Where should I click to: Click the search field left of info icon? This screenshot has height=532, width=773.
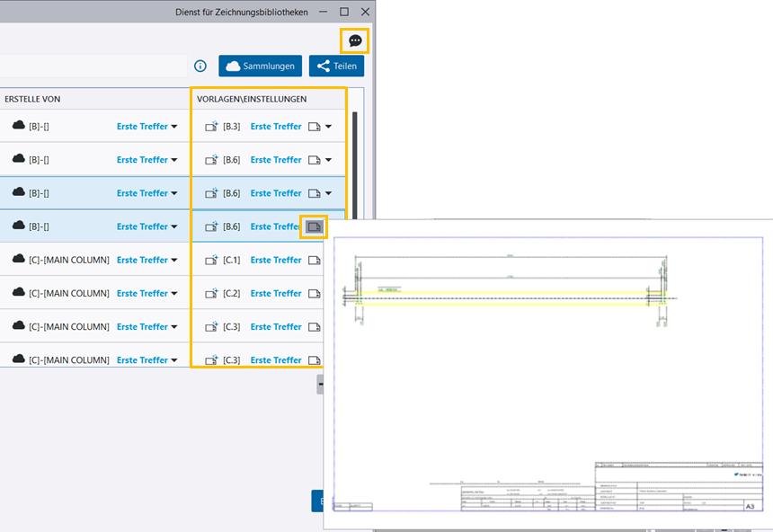[90, 66]
